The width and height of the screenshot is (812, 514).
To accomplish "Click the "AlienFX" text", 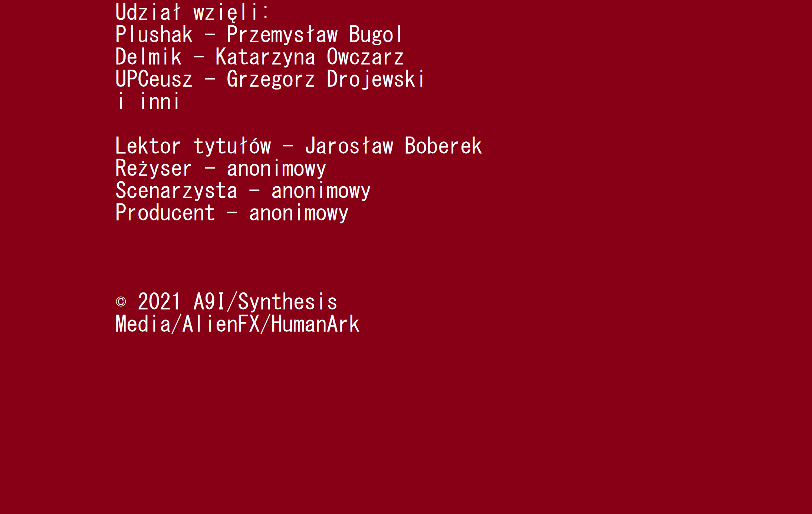I will (x=221, y=324).
